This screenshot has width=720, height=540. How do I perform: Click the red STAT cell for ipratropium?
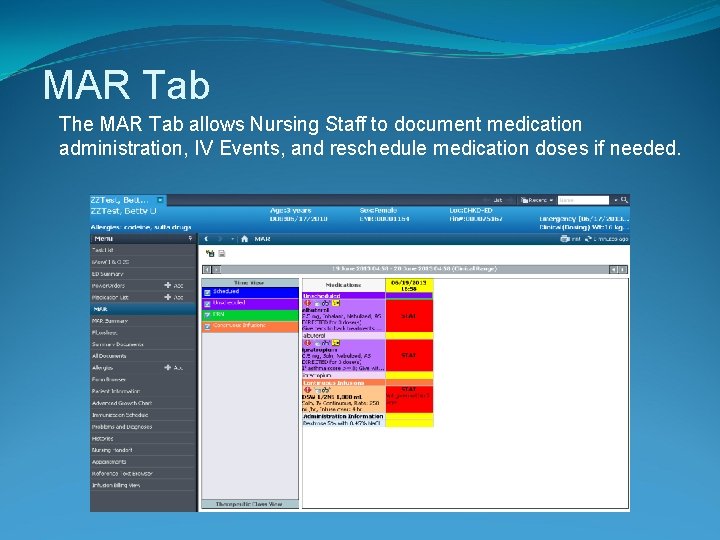click(409, 355)
